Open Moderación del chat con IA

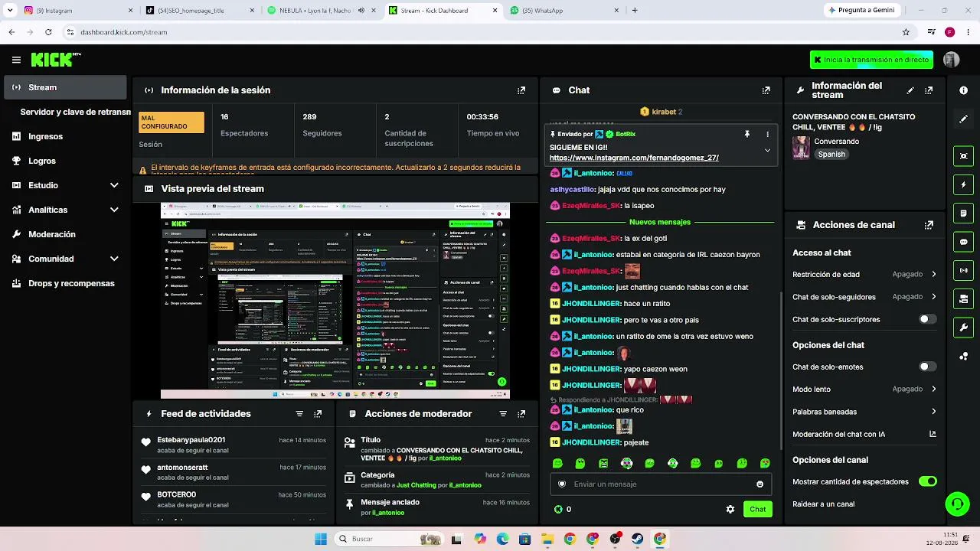[x=864, y=434]
